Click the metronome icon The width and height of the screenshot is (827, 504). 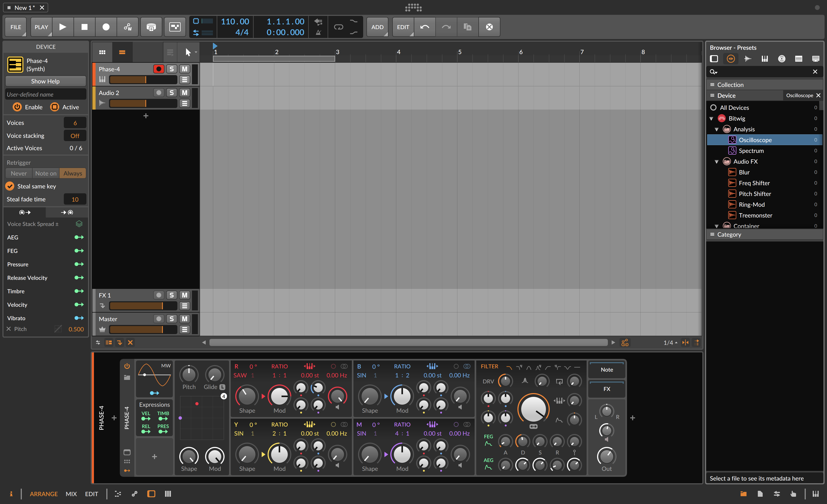click(318, 33)
